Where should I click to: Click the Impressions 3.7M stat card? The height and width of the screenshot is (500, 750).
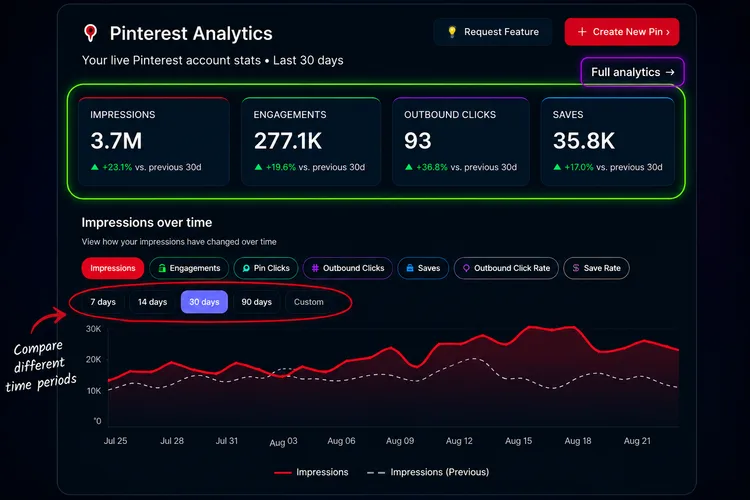pyautogui.click(x=154, y=141)
